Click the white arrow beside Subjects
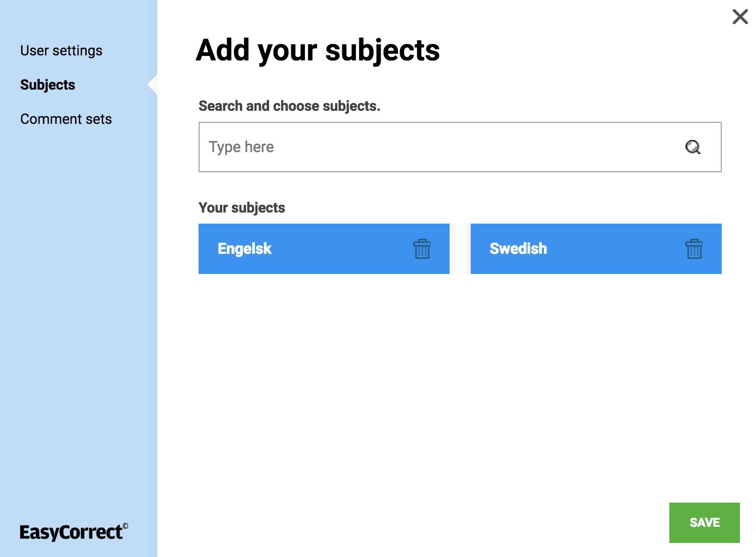This screenshot has height=557, width=756. click(153, 85)
